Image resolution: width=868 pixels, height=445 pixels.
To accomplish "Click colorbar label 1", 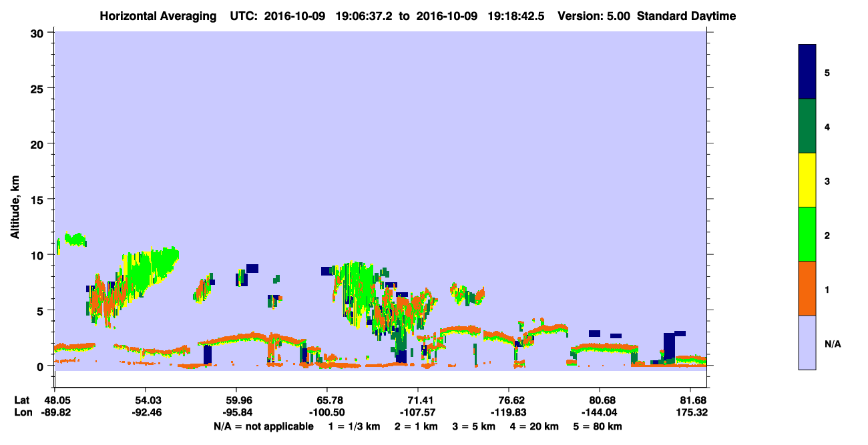I will click(827, 289).
